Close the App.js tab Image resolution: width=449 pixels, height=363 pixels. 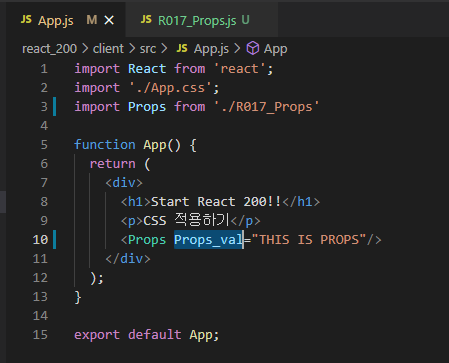(x=109, y=21)
